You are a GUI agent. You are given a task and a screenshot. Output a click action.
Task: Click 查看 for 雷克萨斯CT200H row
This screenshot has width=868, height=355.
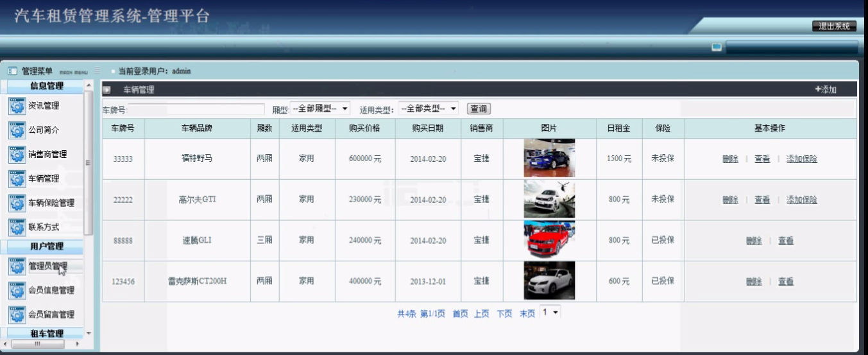[786, 281]
